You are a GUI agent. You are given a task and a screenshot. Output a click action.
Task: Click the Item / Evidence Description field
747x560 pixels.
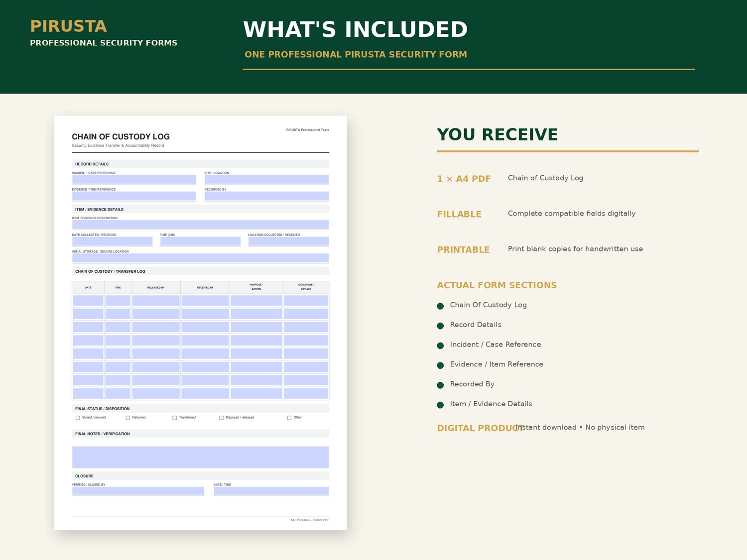pyautogui.click(x=200, y=224)
